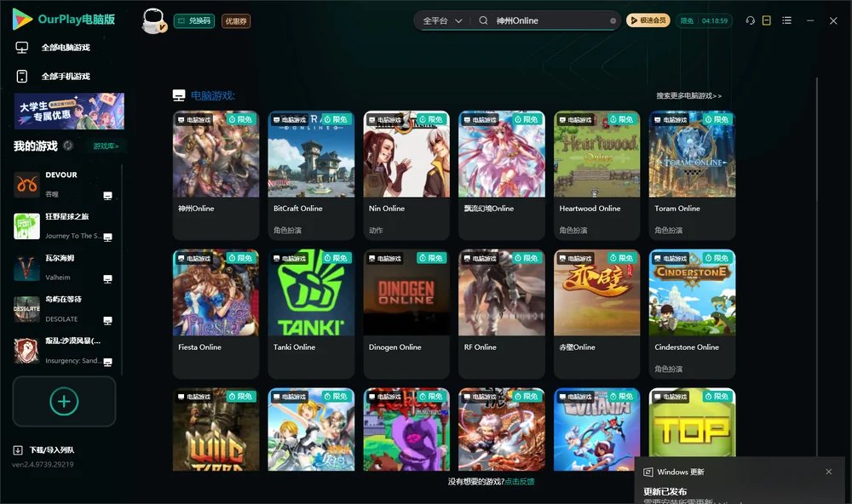The image size is (852, 504).
Task: Add a new game with plus button
Action: (64, 401)
